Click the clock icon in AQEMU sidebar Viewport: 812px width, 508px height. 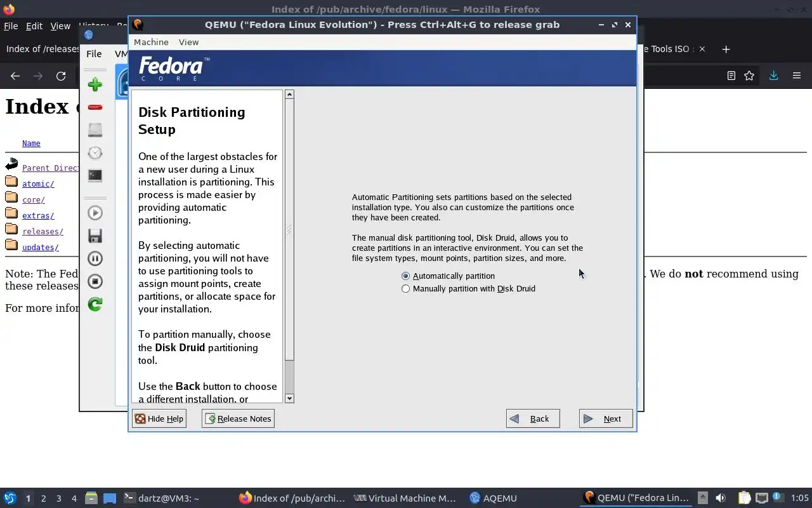click(95, 153)
